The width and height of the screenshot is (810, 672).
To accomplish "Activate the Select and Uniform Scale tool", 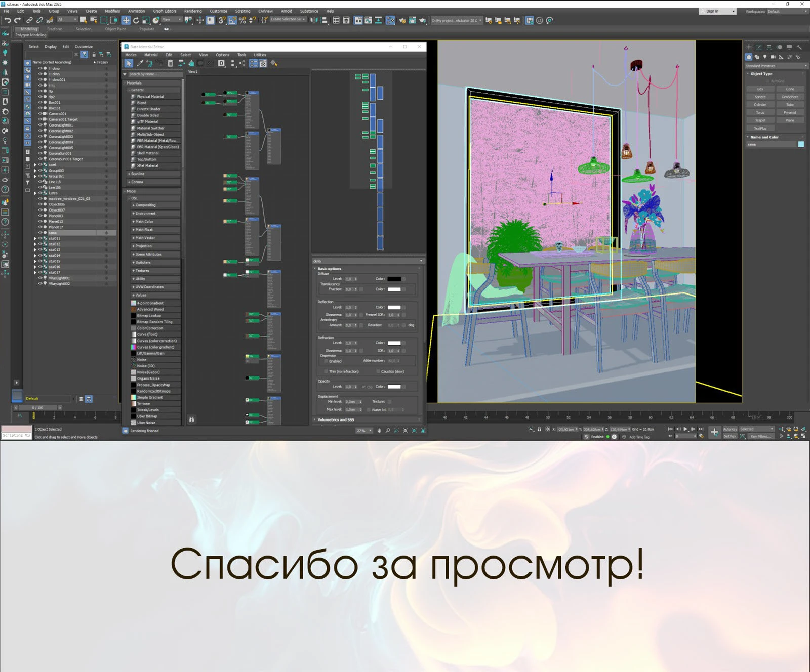I will point(146,20).
